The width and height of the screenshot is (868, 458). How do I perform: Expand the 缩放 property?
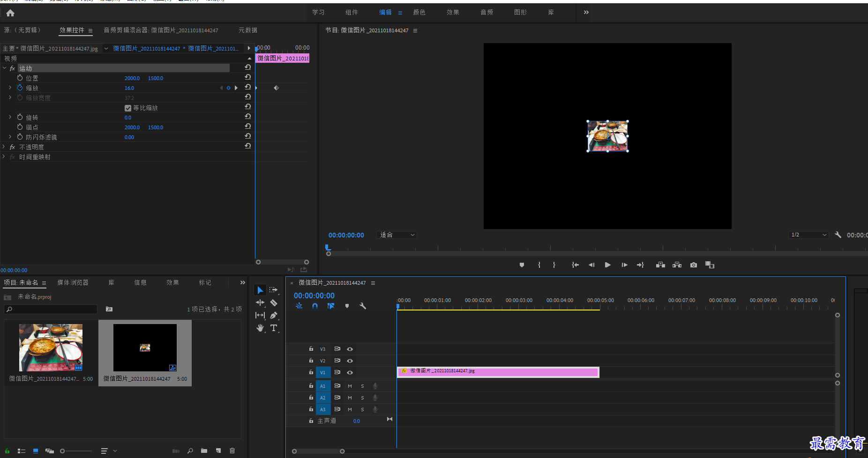tap(10, 88)
